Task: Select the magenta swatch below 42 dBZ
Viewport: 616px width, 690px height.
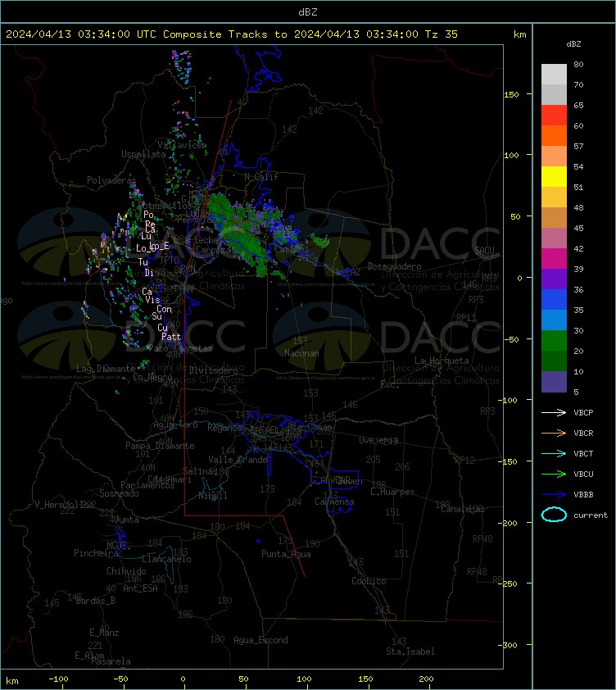Action: coord(554,259)
